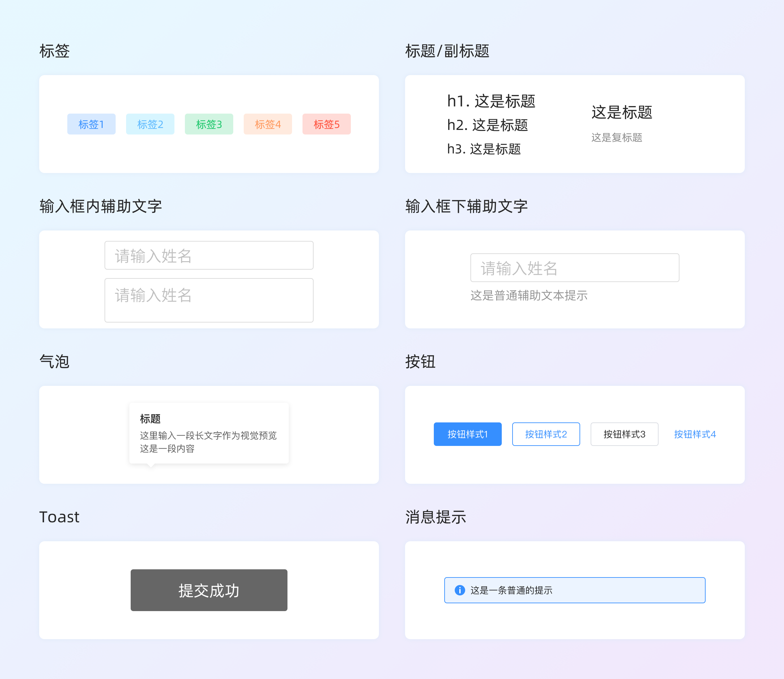Click the section heading 标题/副标题
Screen dimensions: 784x679
(447, 51)
